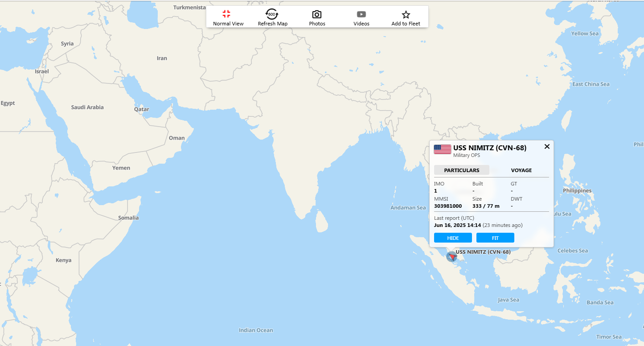
Task: Click the size value 333 / 77 m
Action: pos(486,206)
